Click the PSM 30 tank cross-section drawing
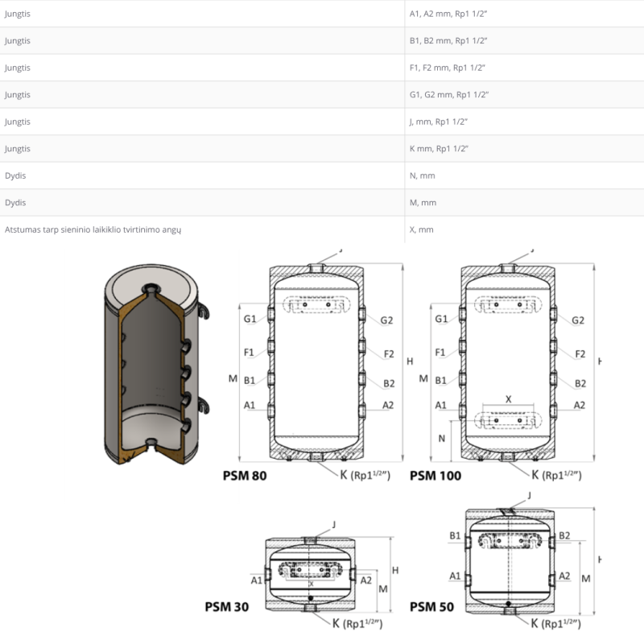Image resolution: width=644 pixels, height=644 pixels. [x=311, y=574]
